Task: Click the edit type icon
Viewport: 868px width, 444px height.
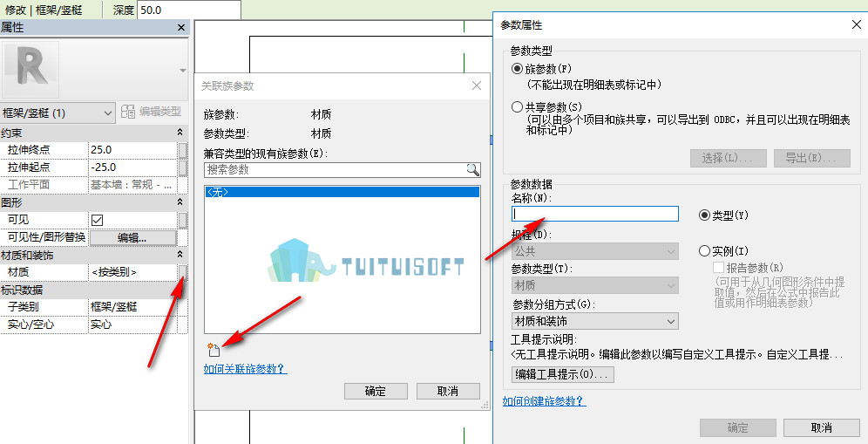Action: pyautogui.click(x=128, y=112)
